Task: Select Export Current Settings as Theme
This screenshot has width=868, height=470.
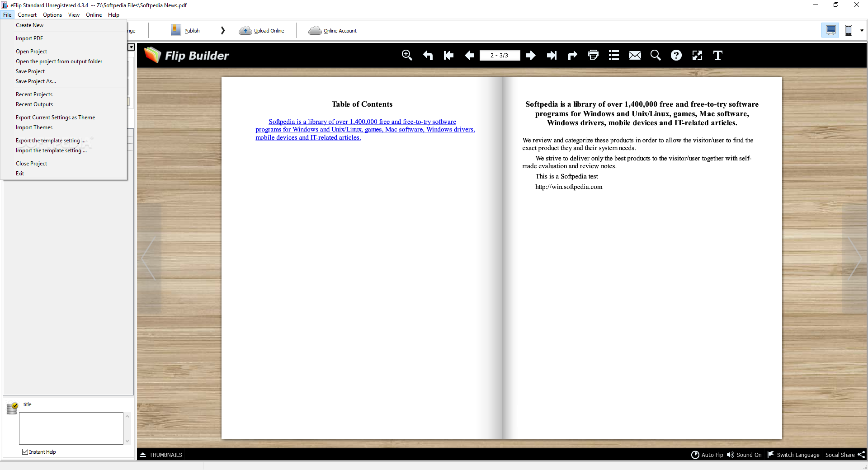Action: point(64,117)
